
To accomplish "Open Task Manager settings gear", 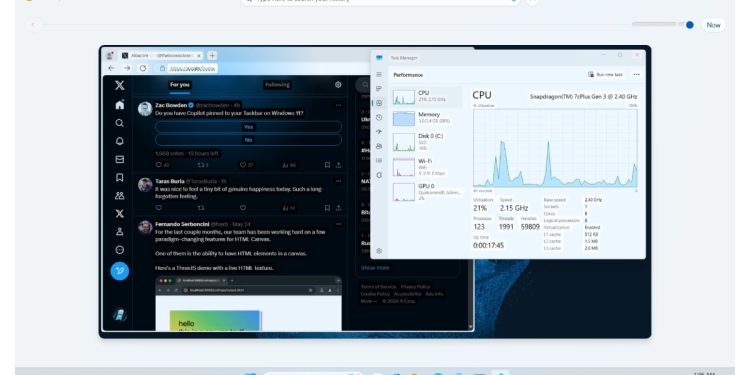I will 379,251.
